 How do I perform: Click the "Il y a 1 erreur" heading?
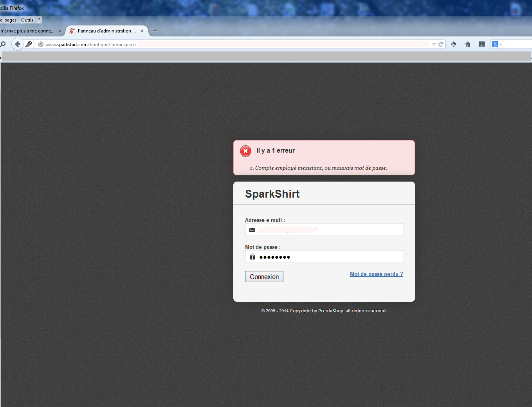click(276, 151)
